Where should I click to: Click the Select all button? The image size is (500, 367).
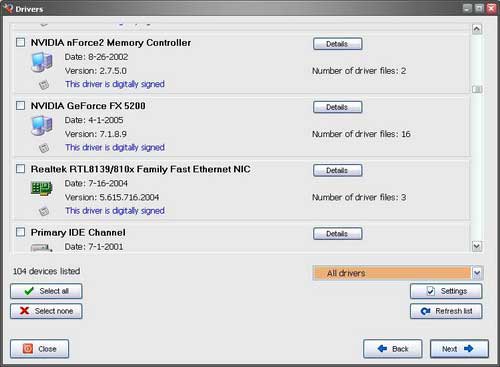[x=46, y=291]
